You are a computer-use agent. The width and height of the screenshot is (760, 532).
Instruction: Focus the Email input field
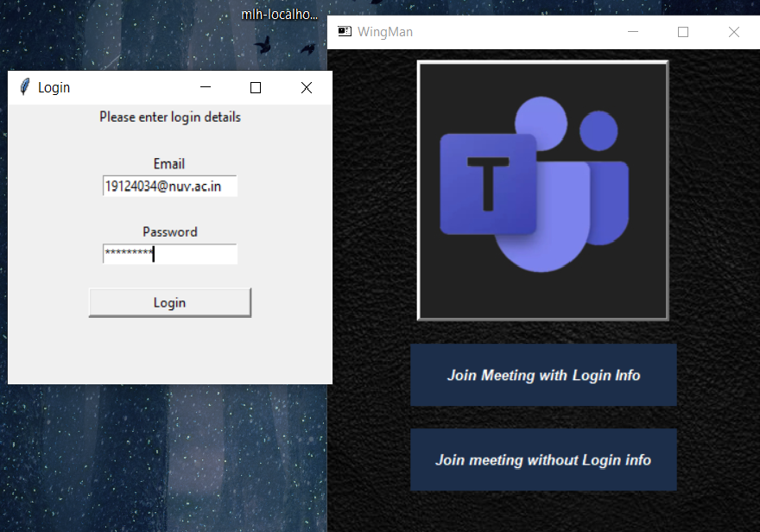point(169,186)
